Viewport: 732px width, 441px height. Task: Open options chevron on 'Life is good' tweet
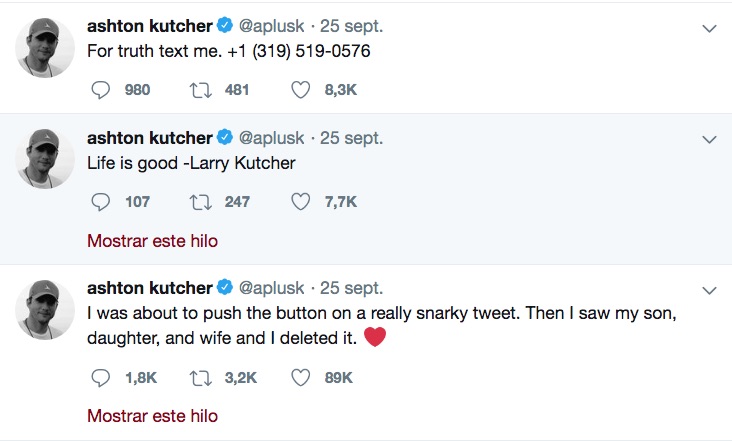[709, 140]
